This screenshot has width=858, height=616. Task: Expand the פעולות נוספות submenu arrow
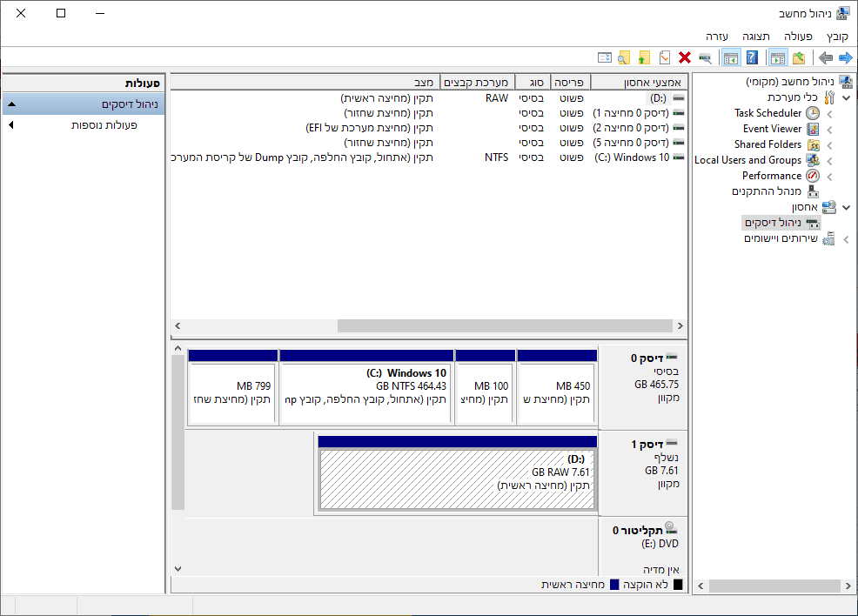point(11,125)
